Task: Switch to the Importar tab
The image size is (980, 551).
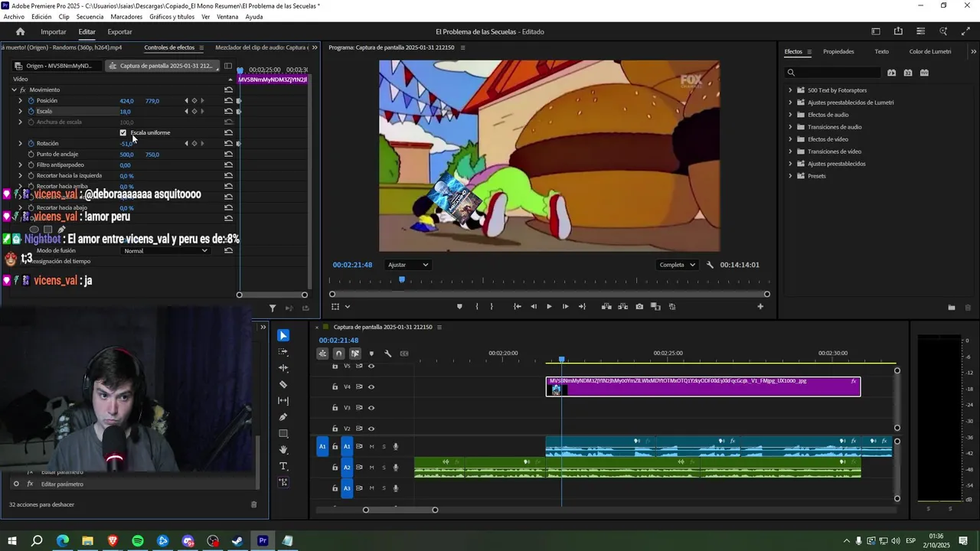Action: point(54,32)
